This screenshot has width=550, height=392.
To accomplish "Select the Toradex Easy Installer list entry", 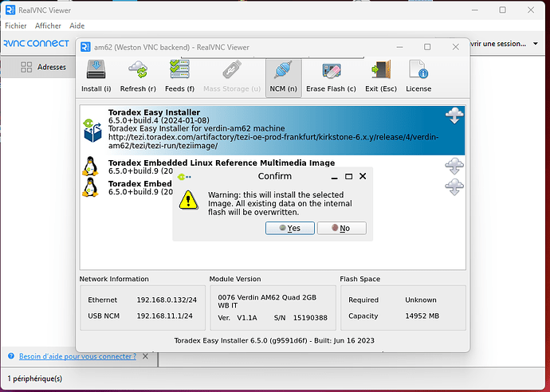I will (x=272, y=130).
